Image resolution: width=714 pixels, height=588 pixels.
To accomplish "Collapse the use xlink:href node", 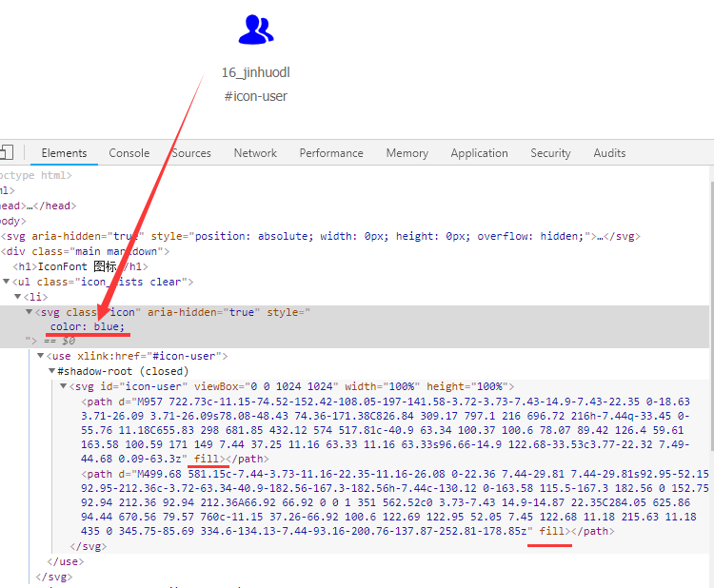I will tap(41, 356).
